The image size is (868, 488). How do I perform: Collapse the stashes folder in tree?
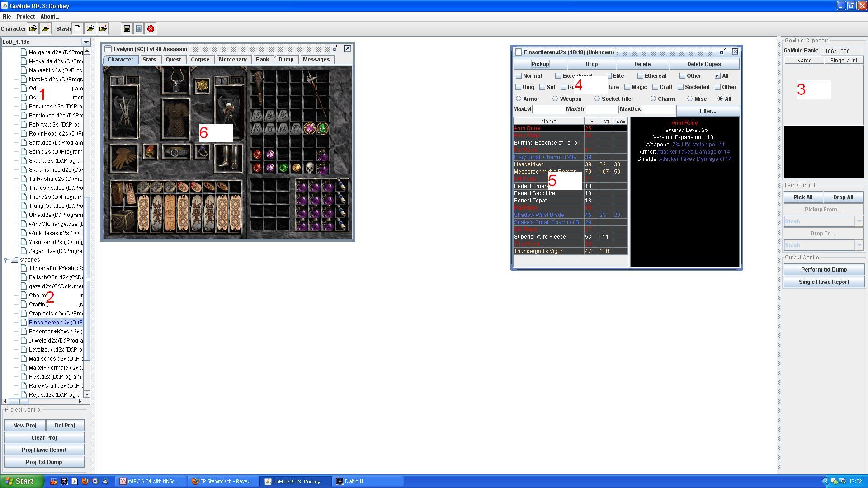coord(5,260)
